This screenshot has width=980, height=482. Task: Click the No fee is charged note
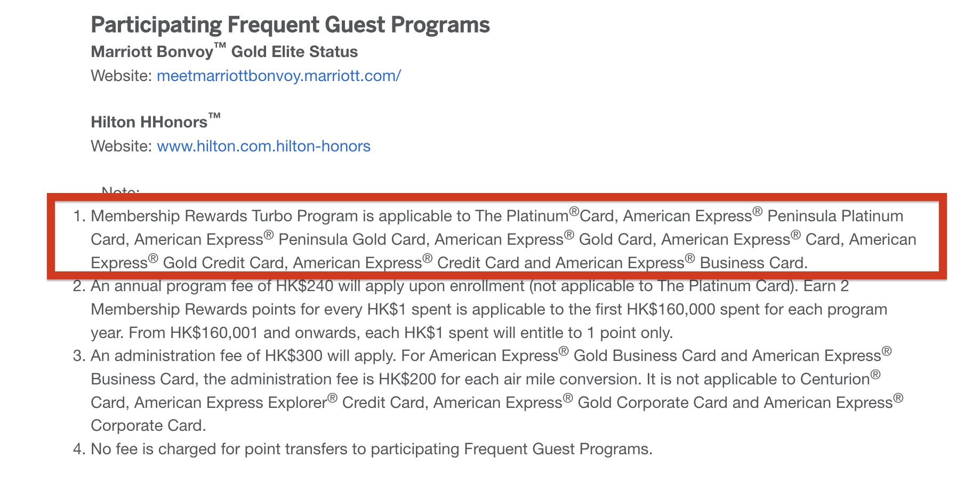(x=372, y=449)
